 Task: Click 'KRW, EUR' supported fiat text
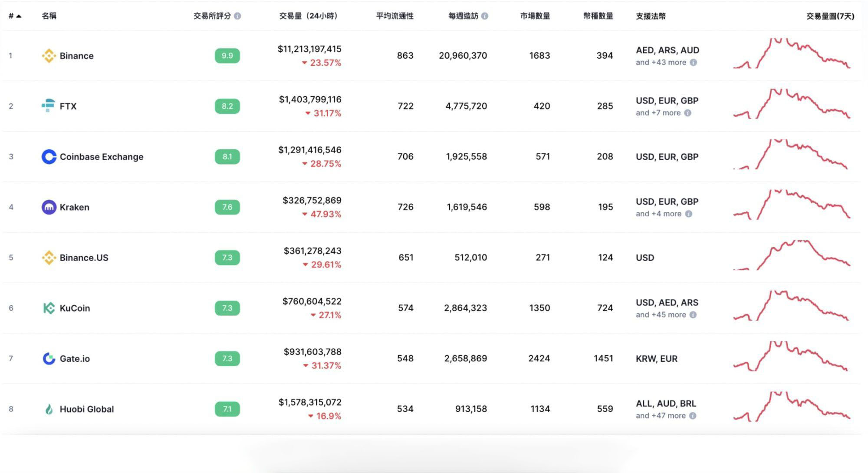click(x=657, y=359)
